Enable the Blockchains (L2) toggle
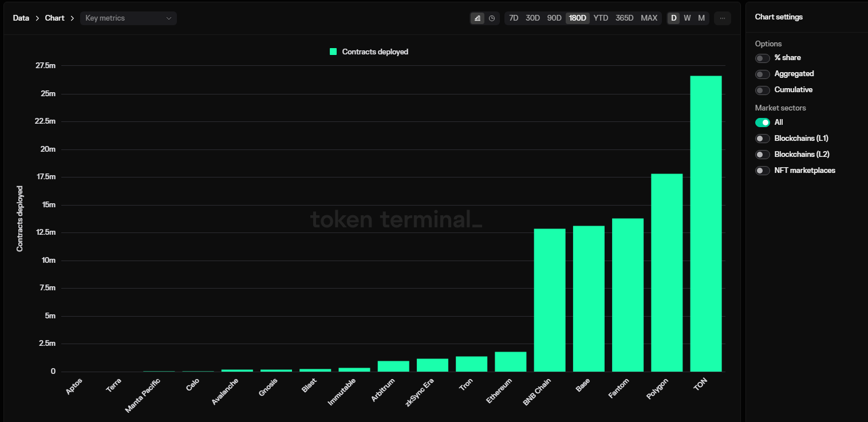Image resolution: width=868 pixels, height=422 pixels. coord(763,155)
